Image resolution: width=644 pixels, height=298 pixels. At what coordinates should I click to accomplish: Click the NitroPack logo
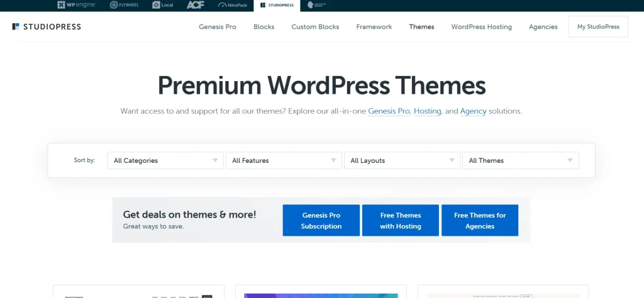coord(233,5)
